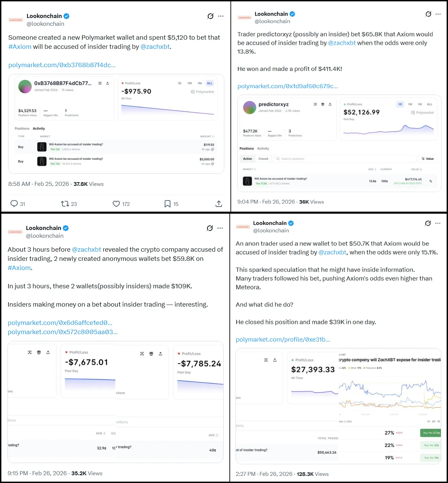Select the ALL time range in first chart
The image size is (448, 483).
point(210,83)
